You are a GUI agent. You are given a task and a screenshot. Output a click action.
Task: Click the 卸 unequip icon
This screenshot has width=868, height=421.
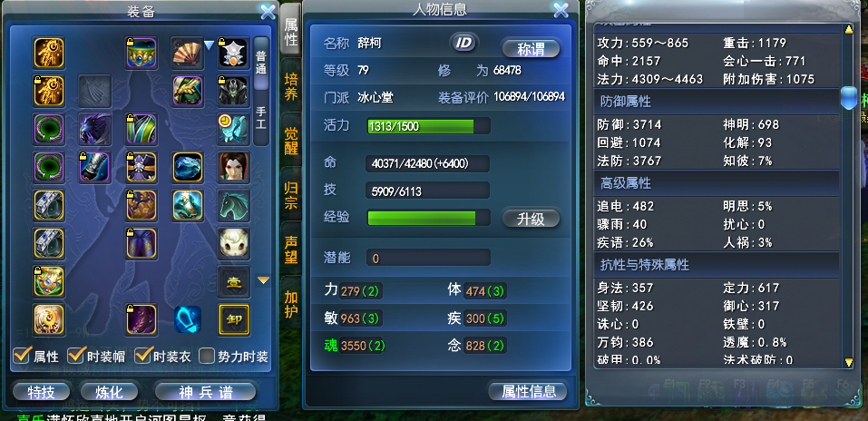[x=234, y=319]
